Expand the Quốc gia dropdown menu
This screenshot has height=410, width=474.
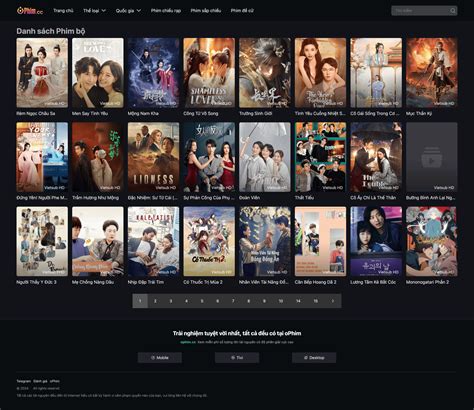128,11
